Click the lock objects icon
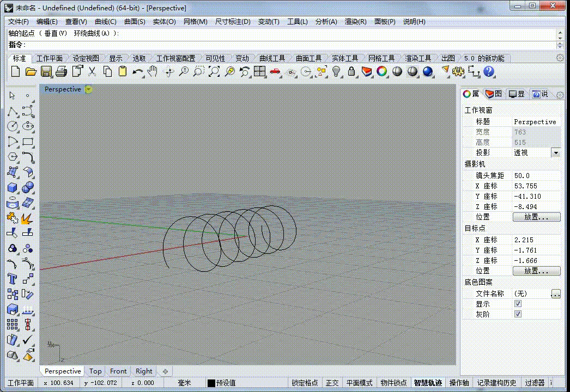This screenshot has height=392, width=570. click(x=351, y=71)
